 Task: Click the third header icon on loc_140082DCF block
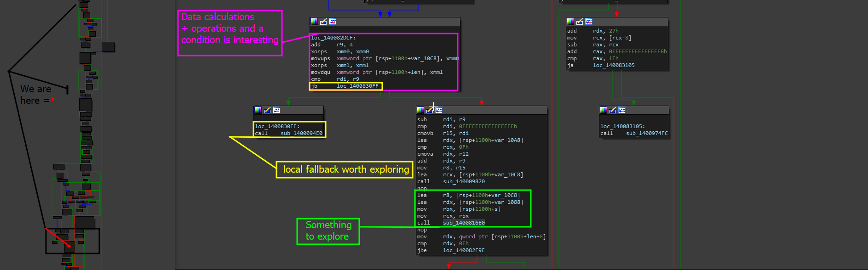click(333, 22)
